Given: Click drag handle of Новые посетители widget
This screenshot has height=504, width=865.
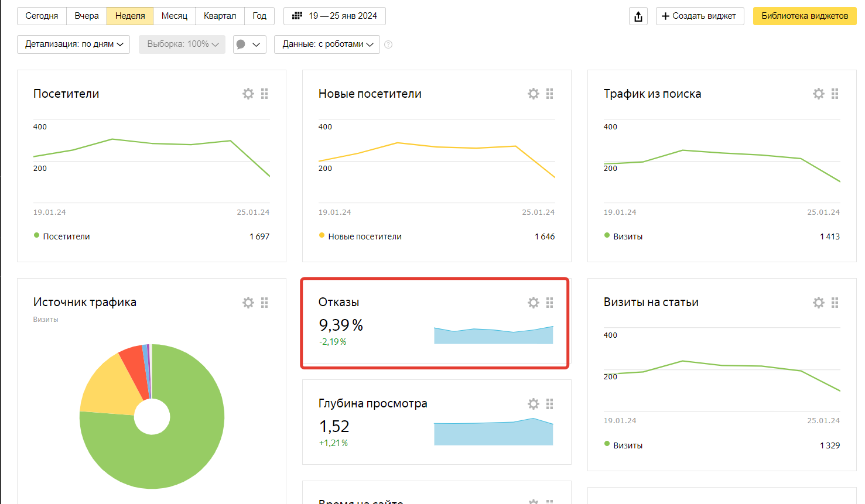Looking at the screenshot, I should (x=550, y=94).
